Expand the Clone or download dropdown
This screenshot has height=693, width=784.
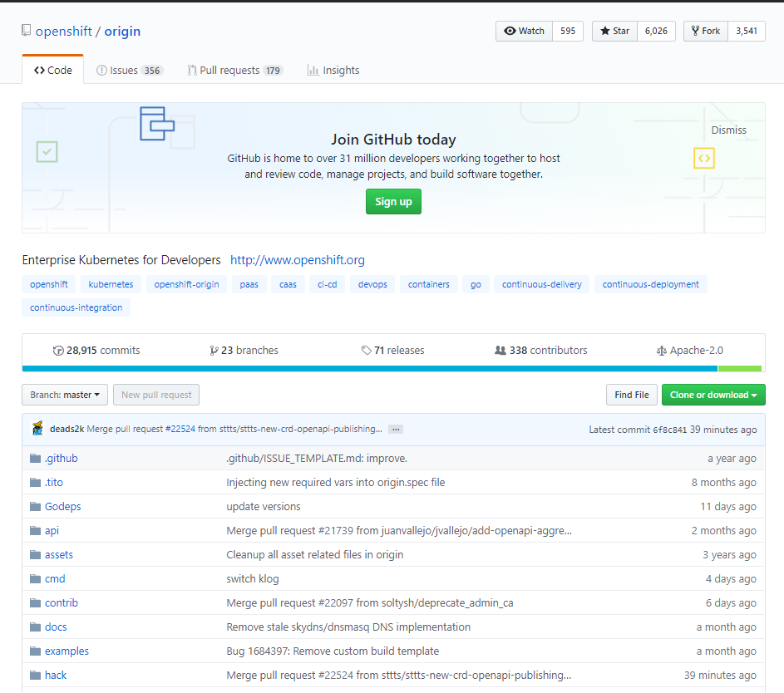(x=713, y=395)
